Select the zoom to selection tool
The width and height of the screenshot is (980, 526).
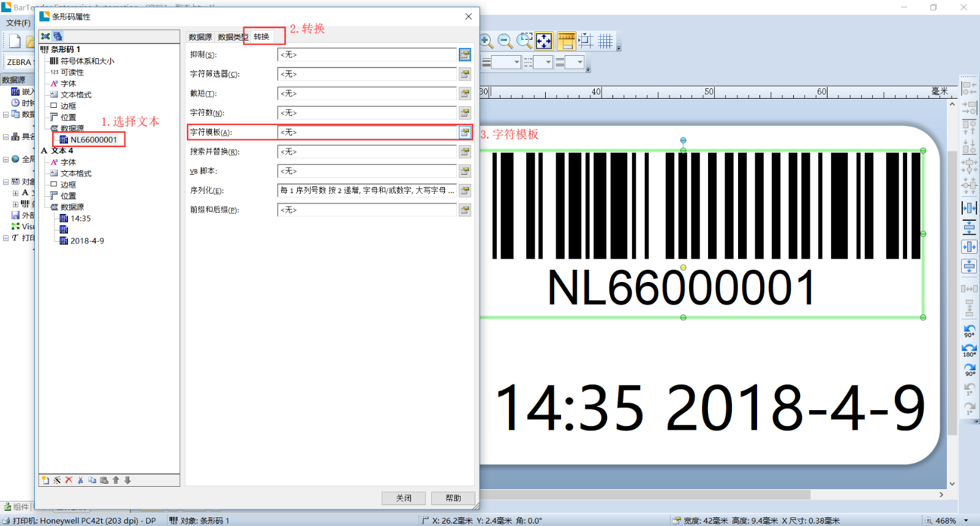pos(524,41)
